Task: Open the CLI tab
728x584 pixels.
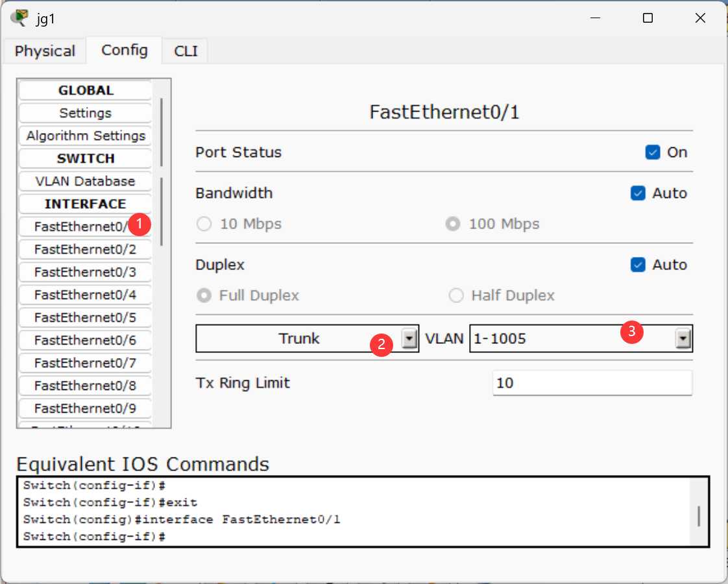Action: (186, 51)
